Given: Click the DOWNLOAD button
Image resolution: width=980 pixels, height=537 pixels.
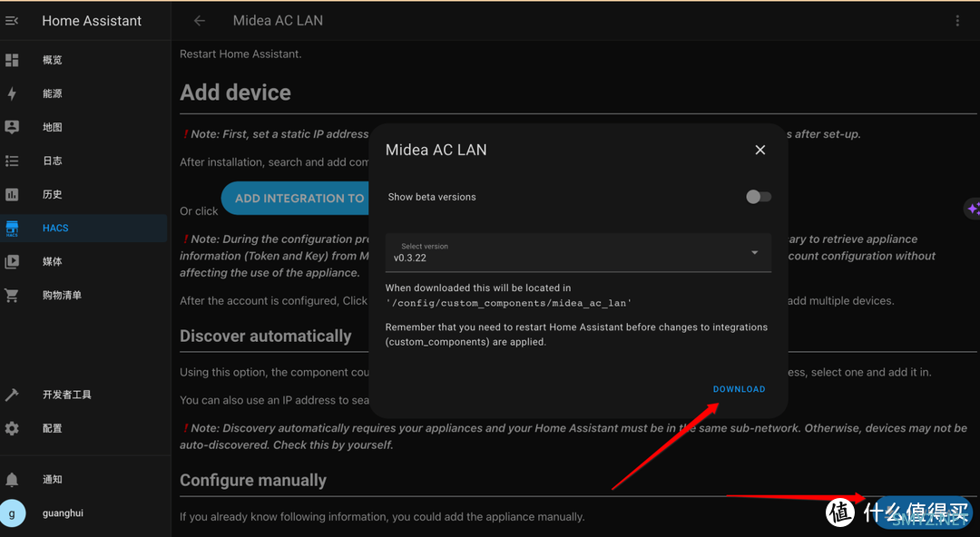Looking at the screenshot, I should (739, 389).
